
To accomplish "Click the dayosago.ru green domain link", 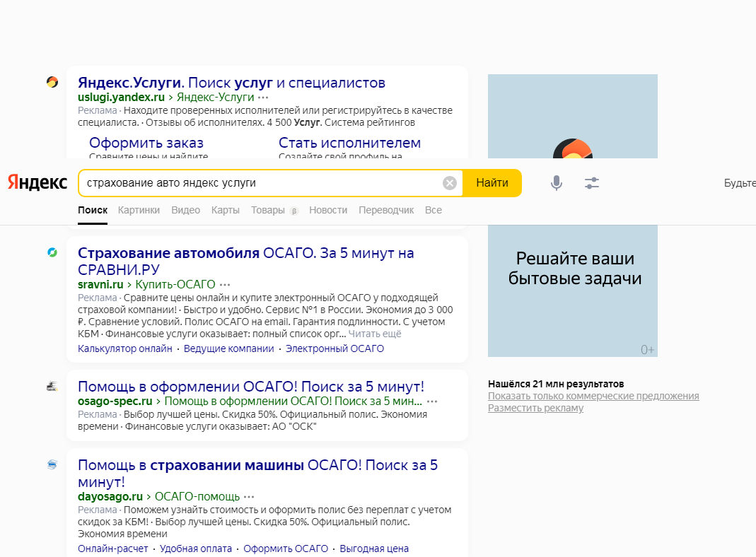I will tap(110, 496).
